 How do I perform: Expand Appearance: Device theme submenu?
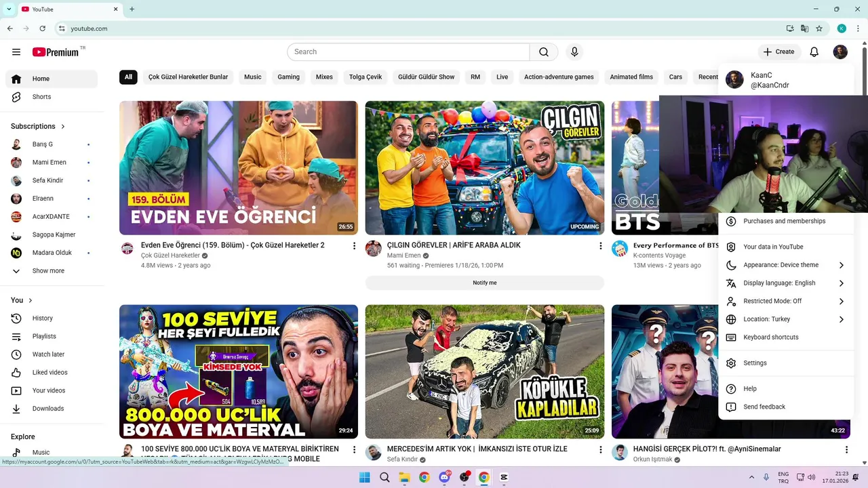point(786,265)
